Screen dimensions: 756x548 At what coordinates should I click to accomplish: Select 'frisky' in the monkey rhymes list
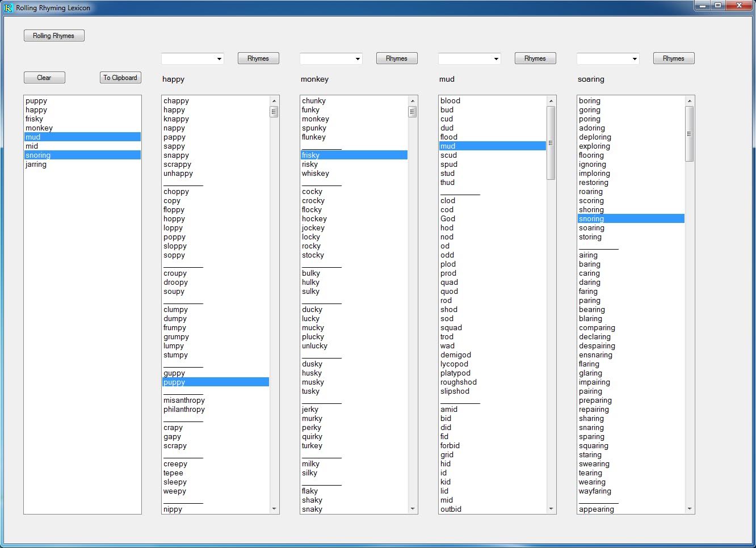point(311,155)
